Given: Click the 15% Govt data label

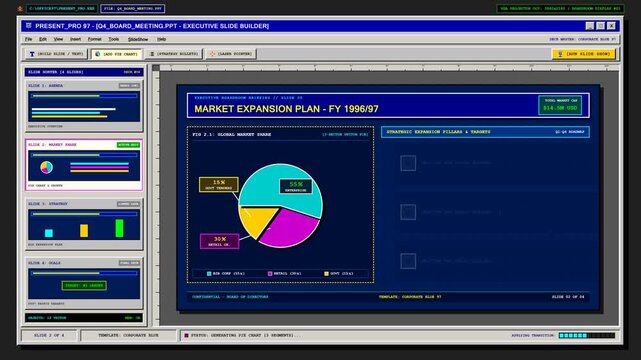Looking at the screenshot, I should coord(219,184).
